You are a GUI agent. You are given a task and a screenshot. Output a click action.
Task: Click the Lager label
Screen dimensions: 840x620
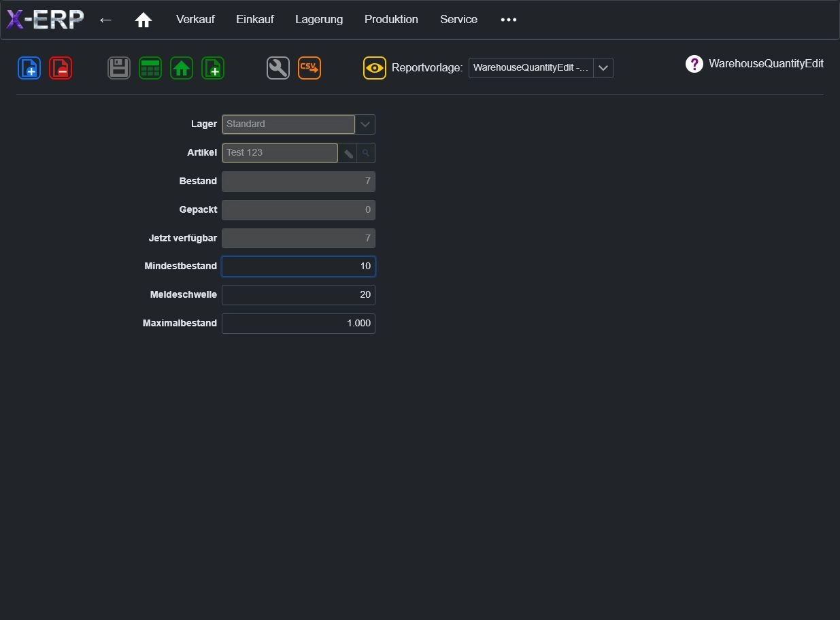pyautogui.click(x=204, y=124)
